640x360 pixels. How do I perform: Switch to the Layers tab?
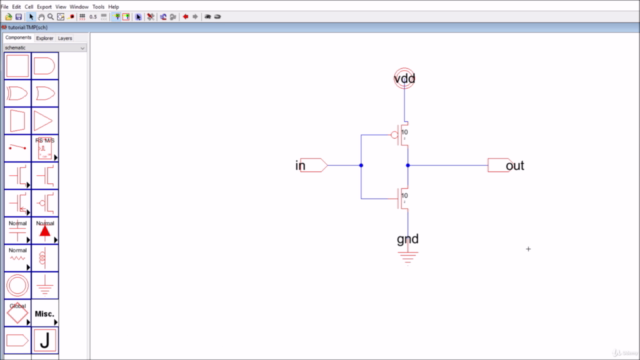65,38
